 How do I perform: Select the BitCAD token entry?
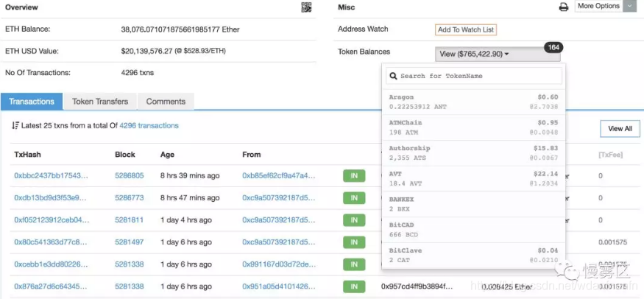[x=473, y=230]
